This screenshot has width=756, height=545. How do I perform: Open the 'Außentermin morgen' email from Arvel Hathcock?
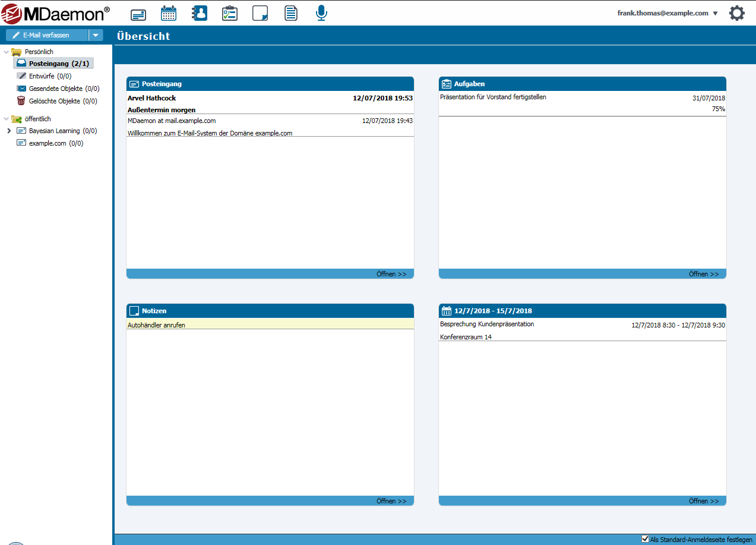[x=162, y=110]
